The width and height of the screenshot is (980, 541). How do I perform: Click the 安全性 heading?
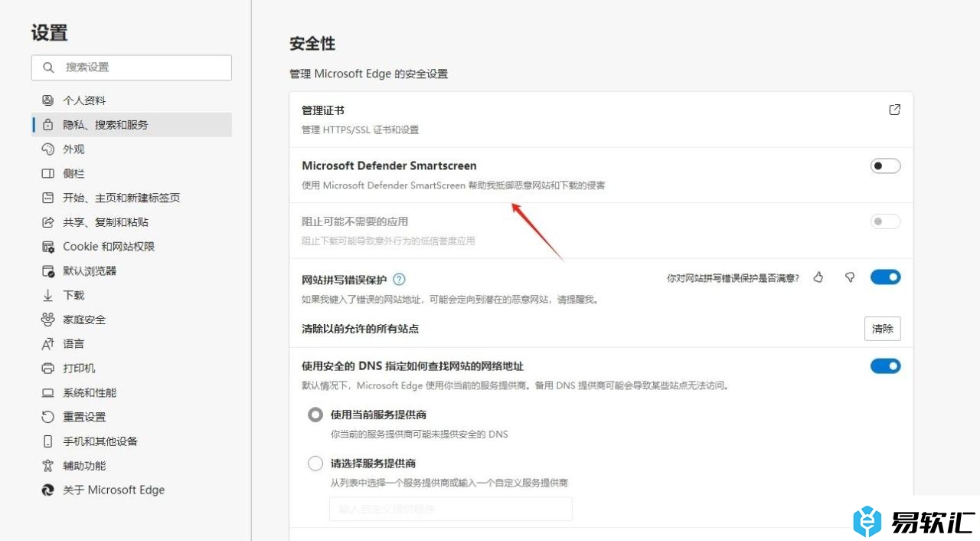click(312, 44)
